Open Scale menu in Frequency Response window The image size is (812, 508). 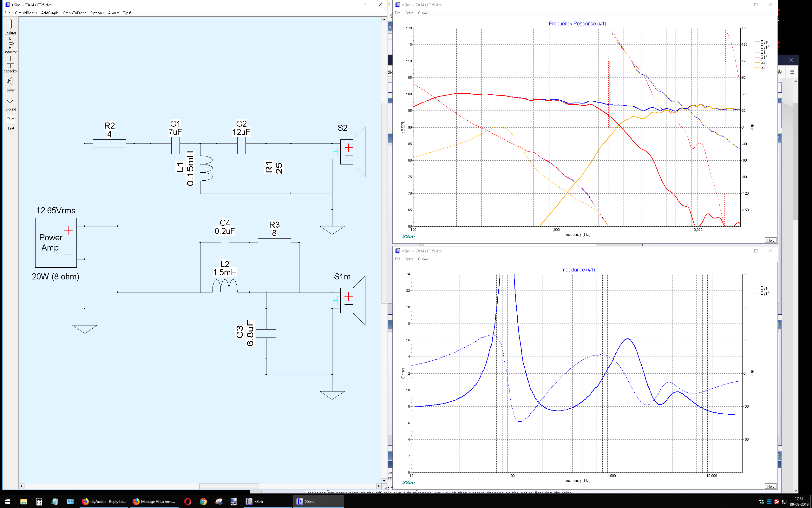click(409, 13)
